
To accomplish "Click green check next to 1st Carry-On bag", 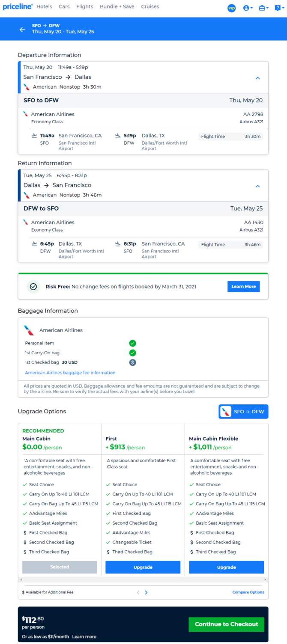I will pos(133,353).
